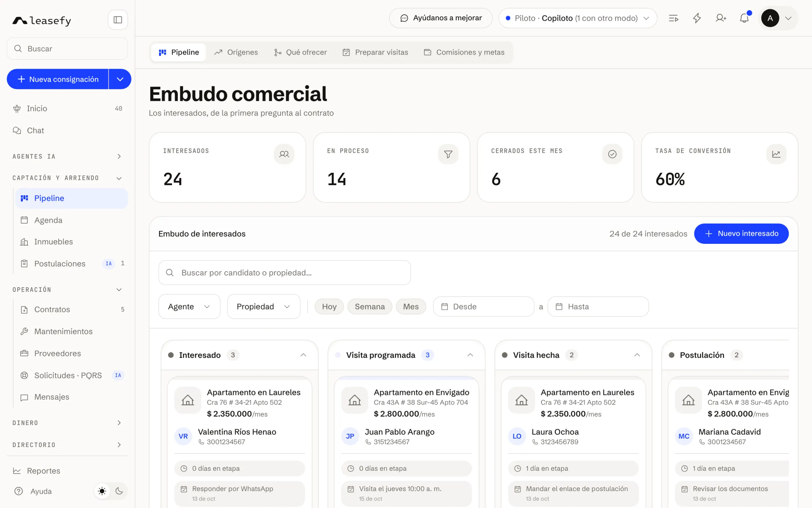Open the Agente filter dropdown
812x508 pixels.
coord(189,306)
